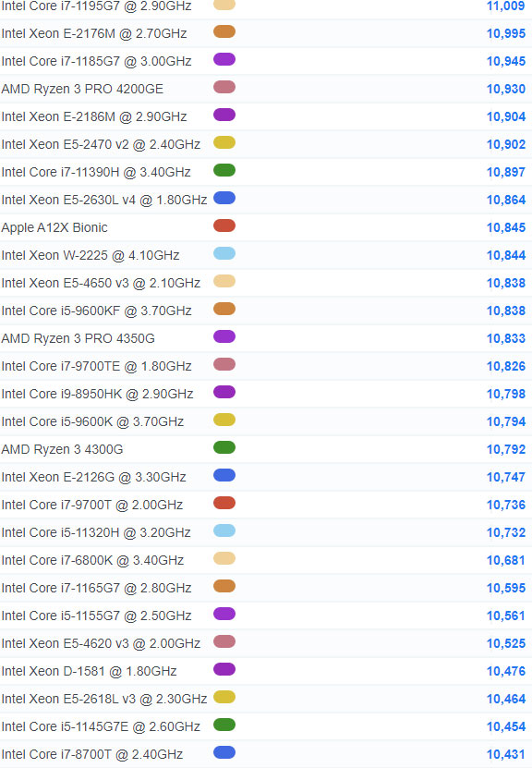The height and width of the screenshot is (768, 532).
Task: Click the pink swatch beside Core i7-9700TE
Action: click(x=224, y=364)
